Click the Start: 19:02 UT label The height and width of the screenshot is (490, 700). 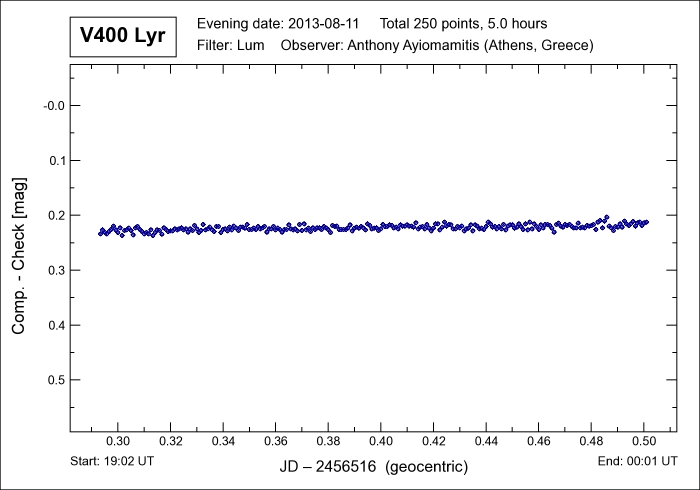(113, 461)
